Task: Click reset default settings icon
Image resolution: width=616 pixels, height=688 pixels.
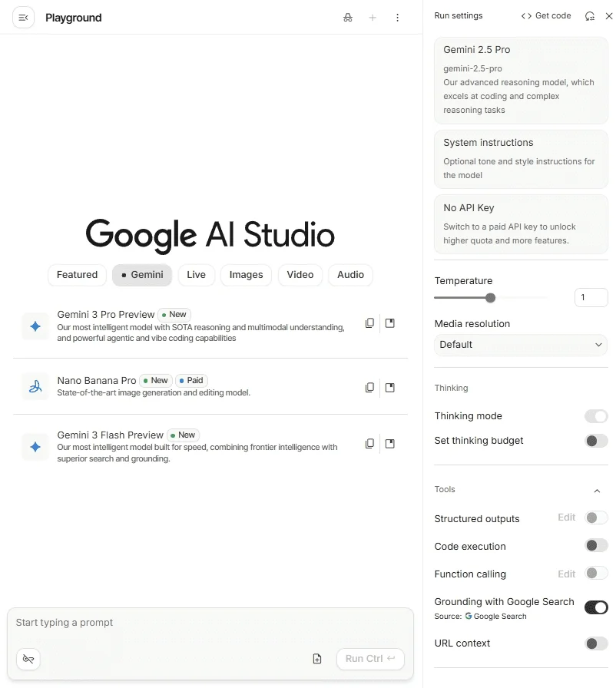Action: click(590, 16)
